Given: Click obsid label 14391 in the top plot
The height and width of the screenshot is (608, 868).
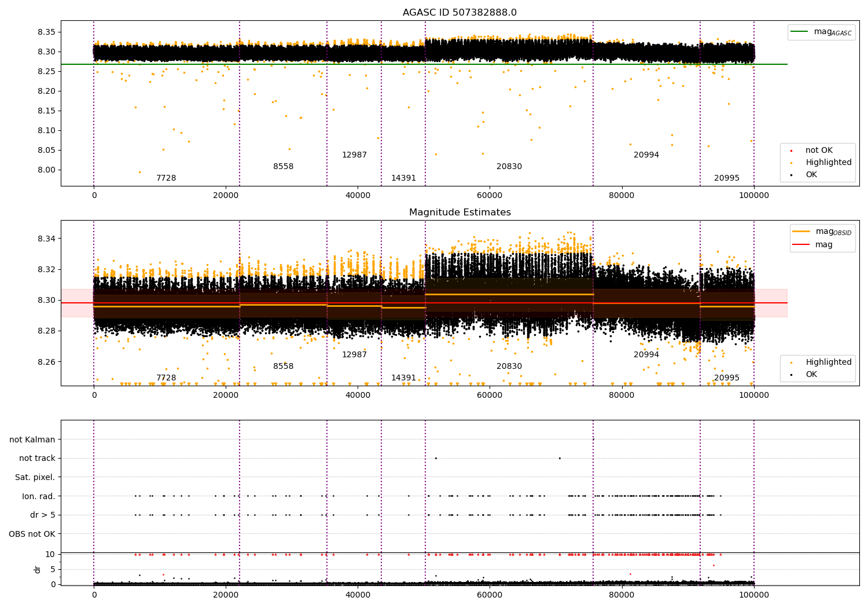Looking at the screenshot, I should coord(403,178).
